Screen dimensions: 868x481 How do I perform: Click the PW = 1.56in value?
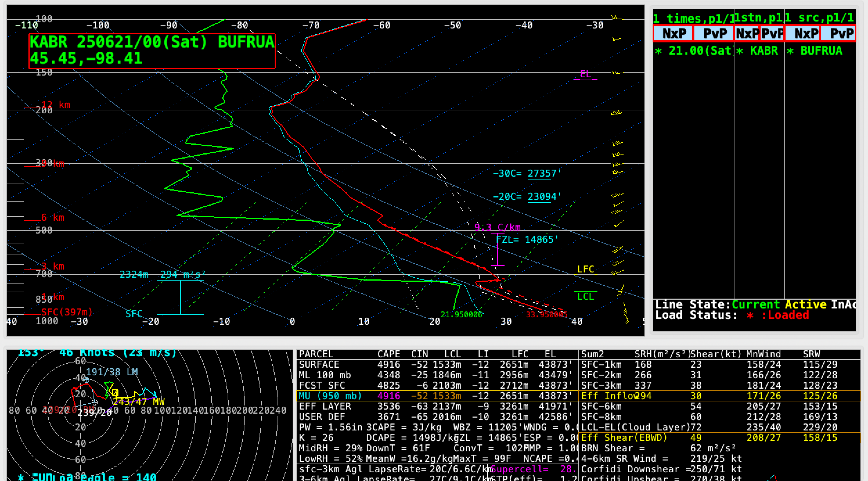click(x=331, y=427)
